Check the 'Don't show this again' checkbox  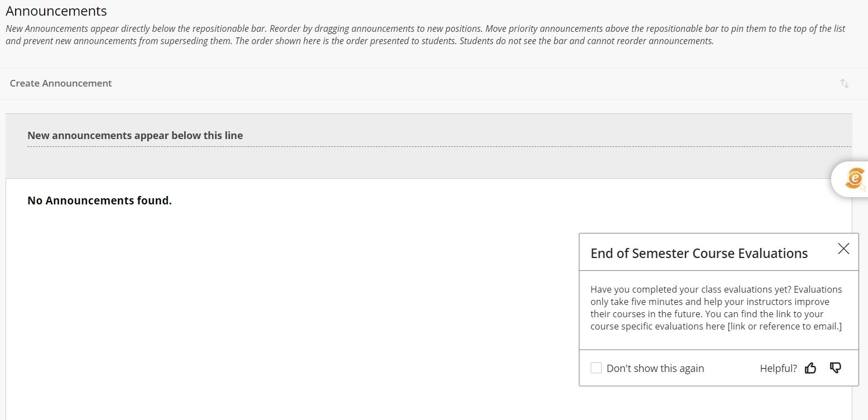tap(596, 368)
